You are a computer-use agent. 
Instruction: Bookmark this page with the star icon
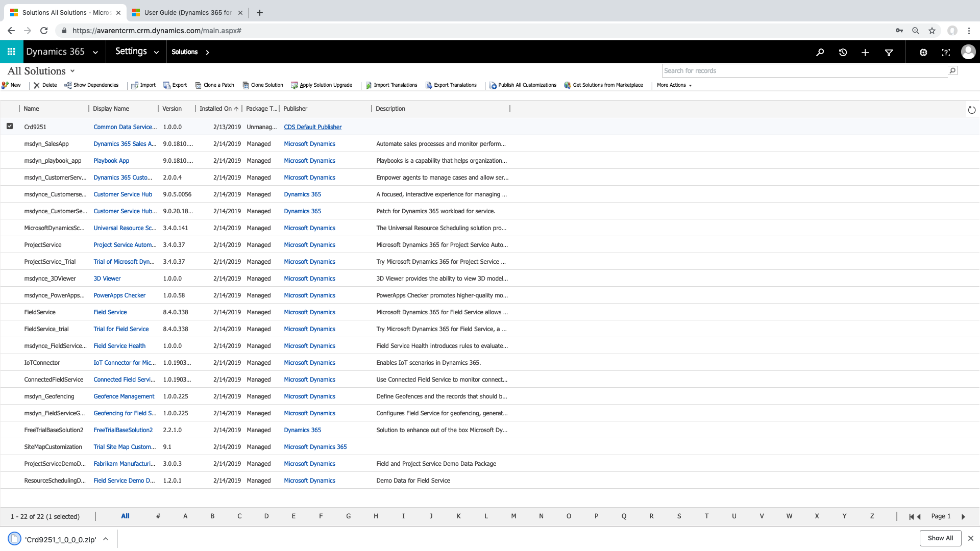click(932, 31)
